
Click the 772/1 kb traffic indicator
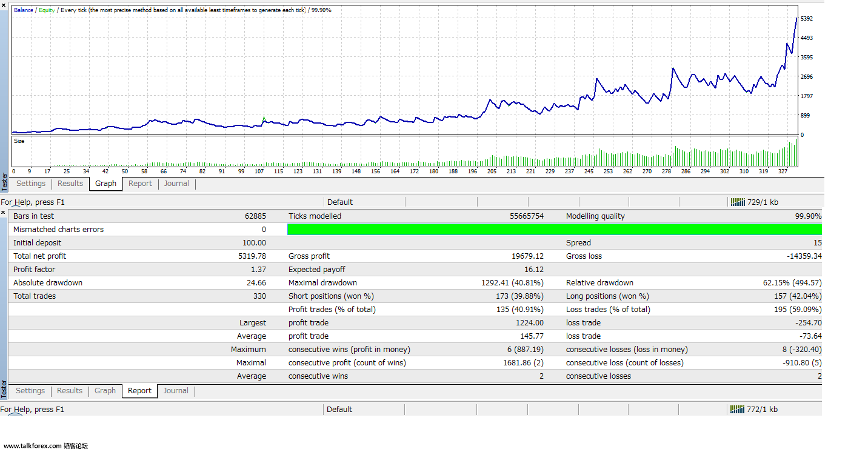[763, 410]
